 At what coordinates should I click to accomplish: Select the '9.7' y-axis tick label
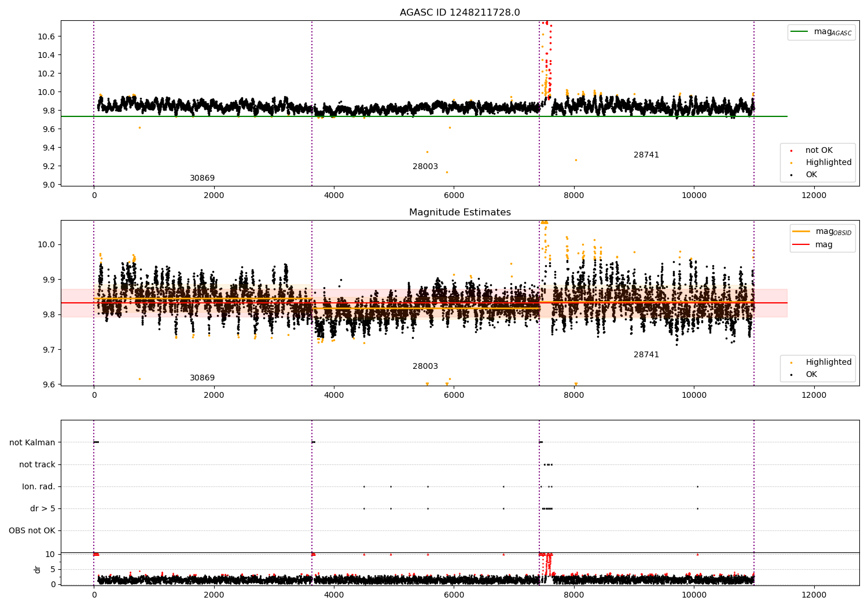(x=48, y=350)
